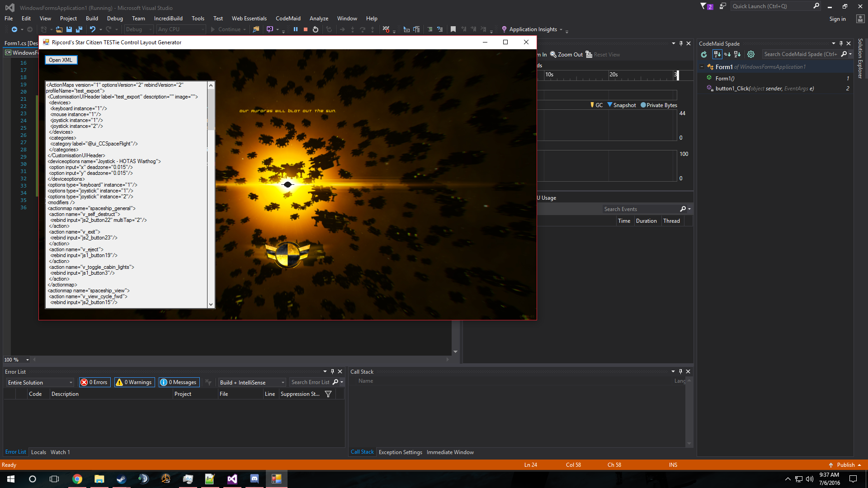The width and height of the screenshot is (868, 488).
Task: Toggle the 0 Warnings filter
Action: pos(134,382)
